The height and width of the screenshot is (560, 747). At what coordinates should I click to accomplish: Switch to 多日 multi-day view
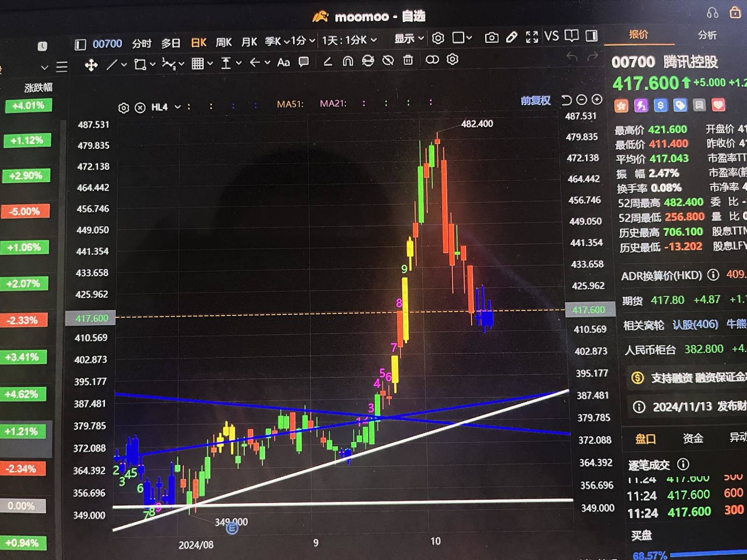click(x=171, y=43)
